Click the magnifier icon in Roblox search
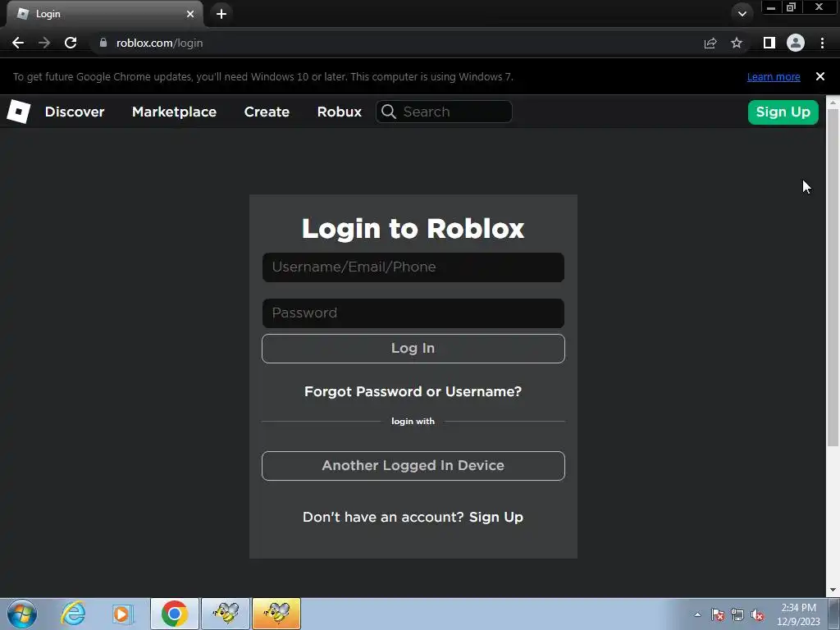 pos(389,112)
